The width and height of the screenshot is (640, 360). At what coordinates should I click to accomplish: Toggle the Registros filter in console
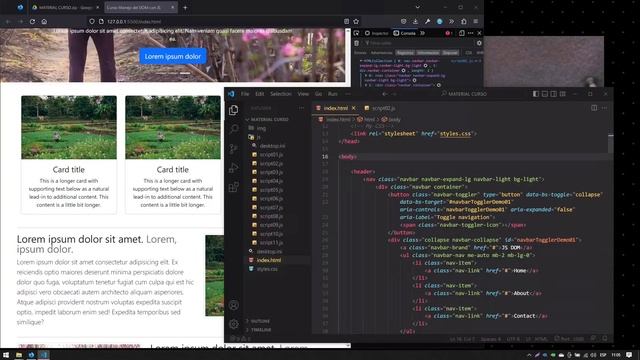coord(405,53)
